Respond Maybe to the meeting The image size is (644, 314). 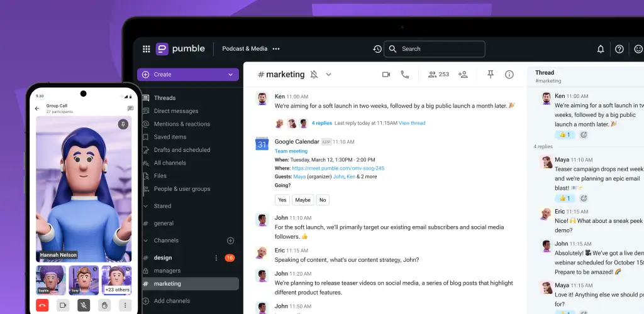[x=303, y=200]
